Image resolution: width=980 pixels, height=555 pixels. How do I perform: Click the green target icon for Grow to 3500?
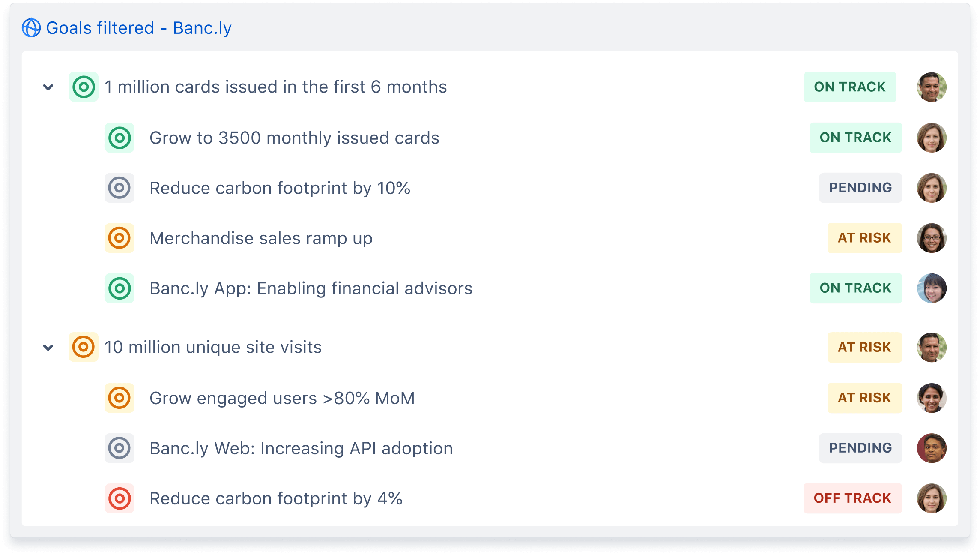[119, 138]
